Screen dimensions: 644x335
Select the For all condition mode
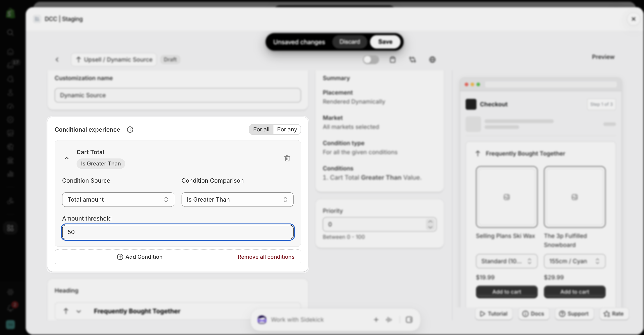point(261,130)
